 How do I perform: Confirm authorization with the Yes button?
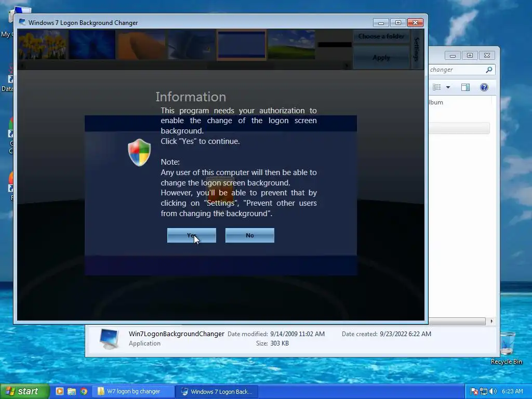coord(191,235)
